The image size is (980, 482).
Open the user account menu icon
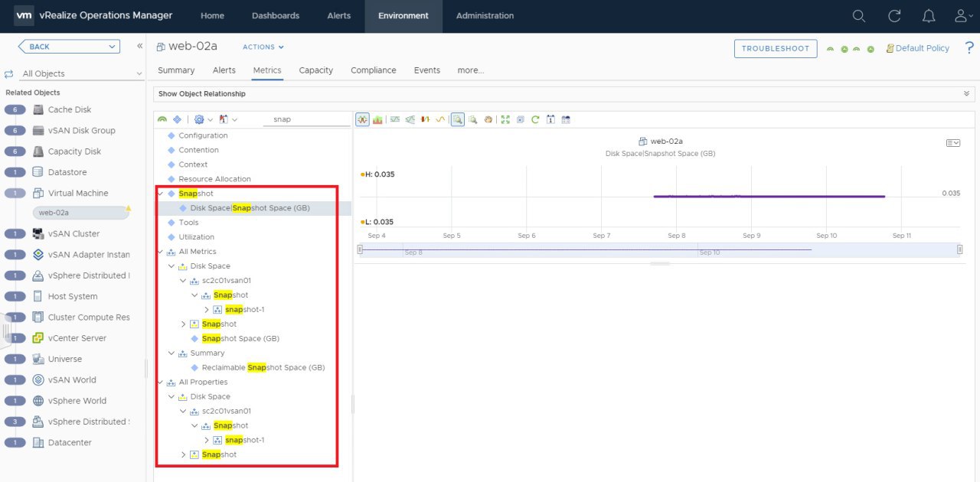[x=963, y=16]
